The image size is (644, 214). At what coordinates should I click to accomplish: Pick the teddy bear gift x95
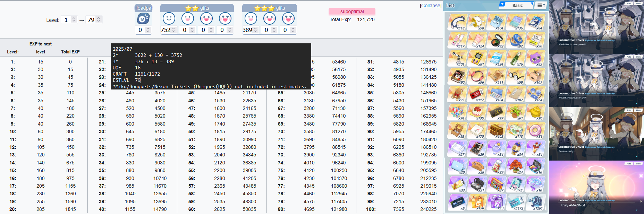point(457,94)
